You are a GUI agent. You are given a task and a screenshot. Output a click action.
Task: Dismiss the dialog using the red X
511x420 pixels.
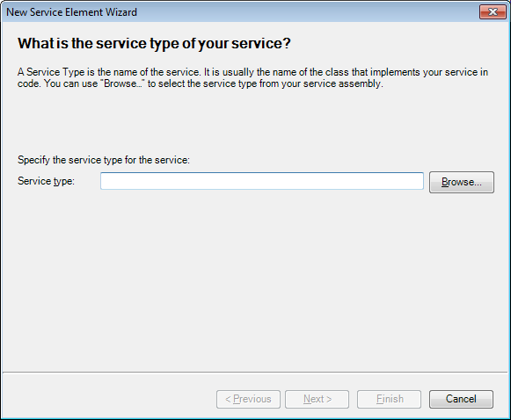coord(493,12)
